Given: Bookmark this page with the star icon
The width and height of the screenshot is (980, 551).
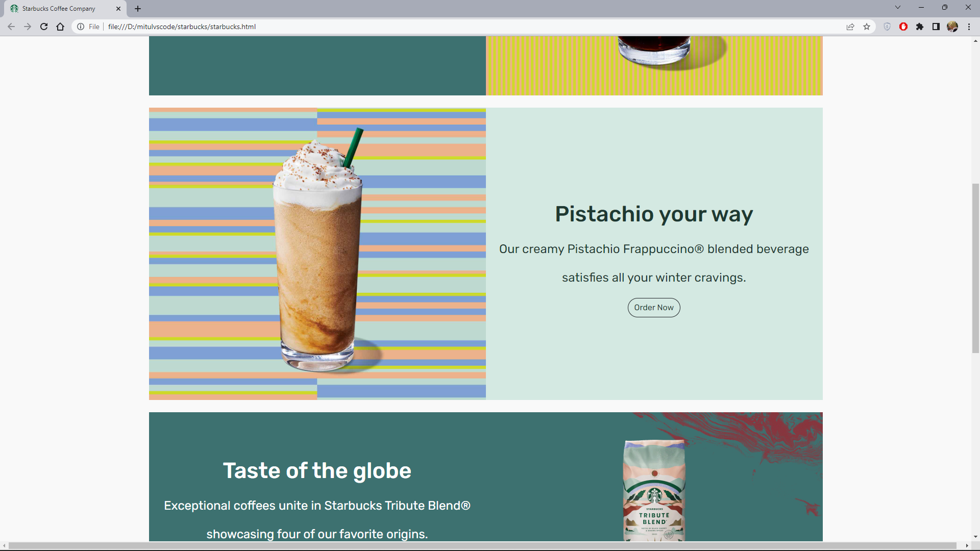Looking at the screenshot, I should 867,27.
